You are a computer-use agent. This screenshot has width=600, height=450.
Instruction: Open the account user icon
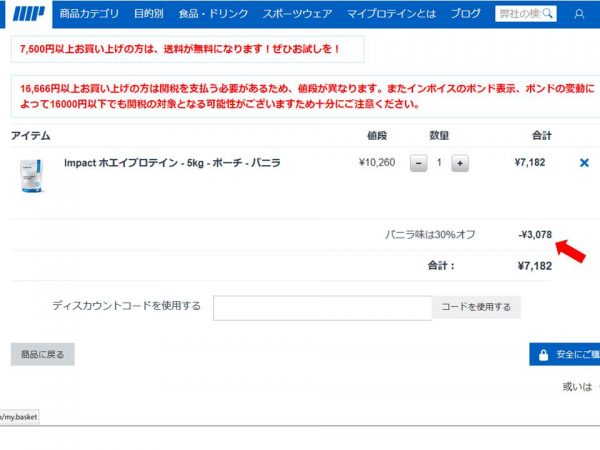579,14
